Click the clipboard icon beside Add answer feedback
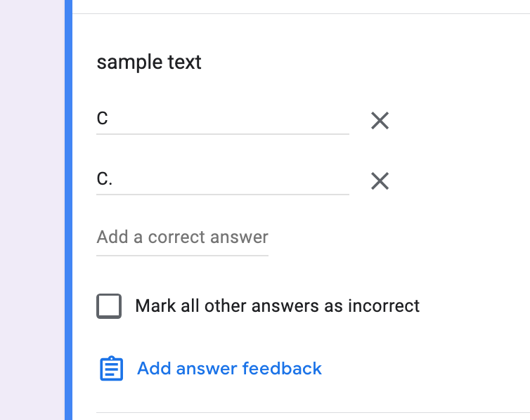The height and width of the screenshot is (420, 530). pos(111,368)
